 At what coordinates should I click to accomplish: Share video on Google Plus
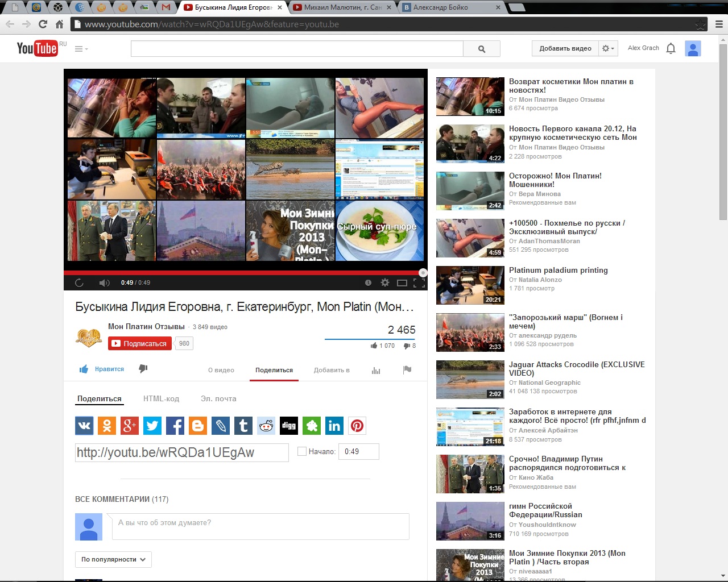[x=130, y=425]
